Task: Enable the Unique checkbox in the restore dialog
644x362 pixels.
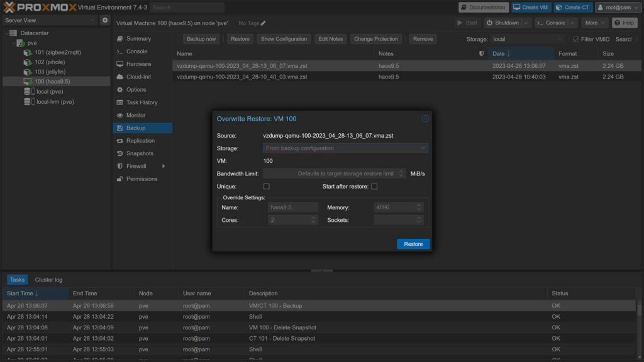Action: [267, 186]
